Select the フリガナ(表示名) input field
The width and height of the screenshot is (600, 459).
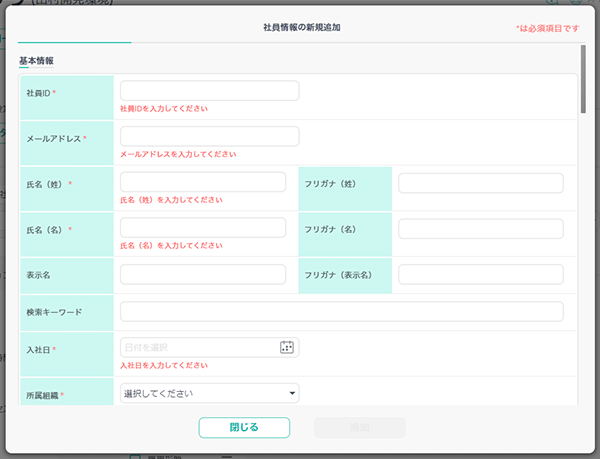click(480, 274)
